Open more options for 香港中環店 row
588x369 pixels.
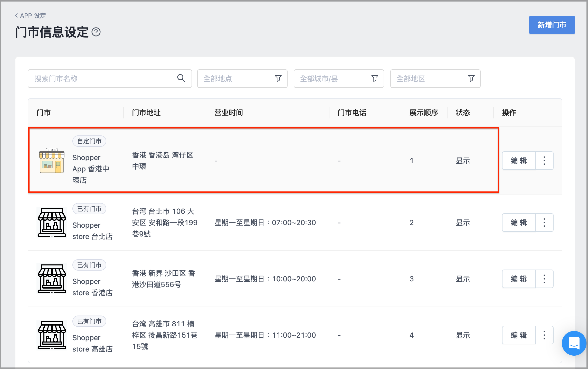click(544, 161)
